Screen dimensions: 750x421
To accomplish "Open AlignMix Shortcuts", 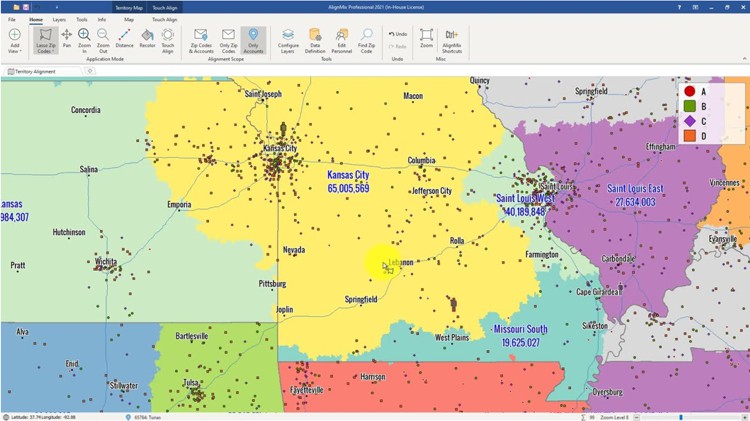I will click(x=452, y=40).
